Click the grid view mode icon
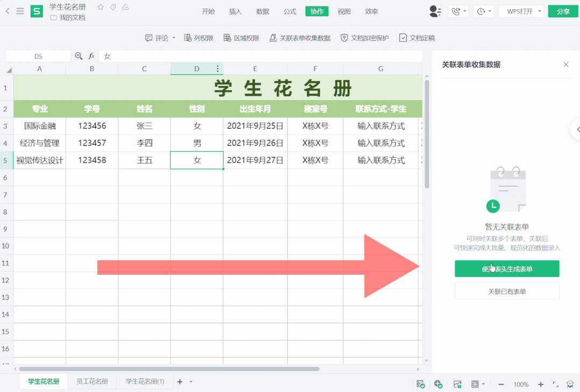 pos(475,384)
